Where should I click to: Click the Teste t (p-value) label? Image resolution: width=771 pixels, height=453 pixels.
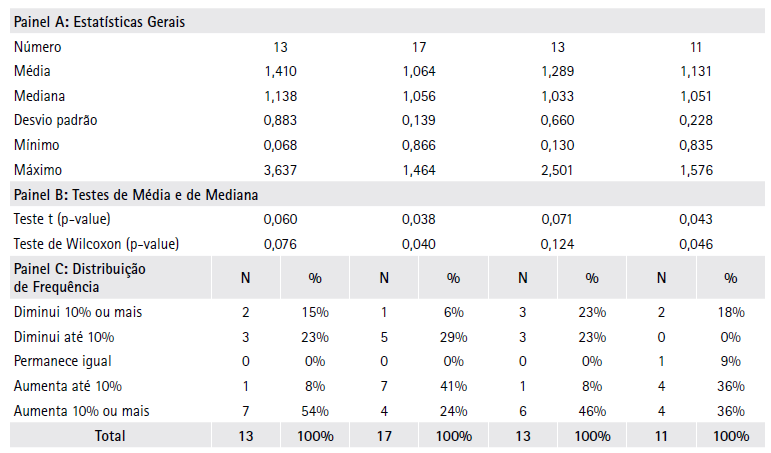tap(62, 219)
